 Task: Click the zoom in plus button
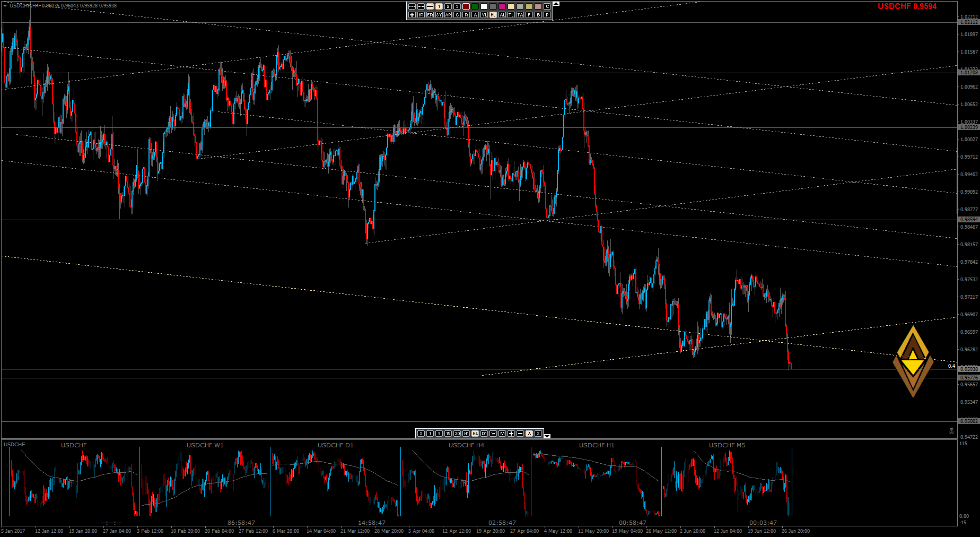click(511, 434)
